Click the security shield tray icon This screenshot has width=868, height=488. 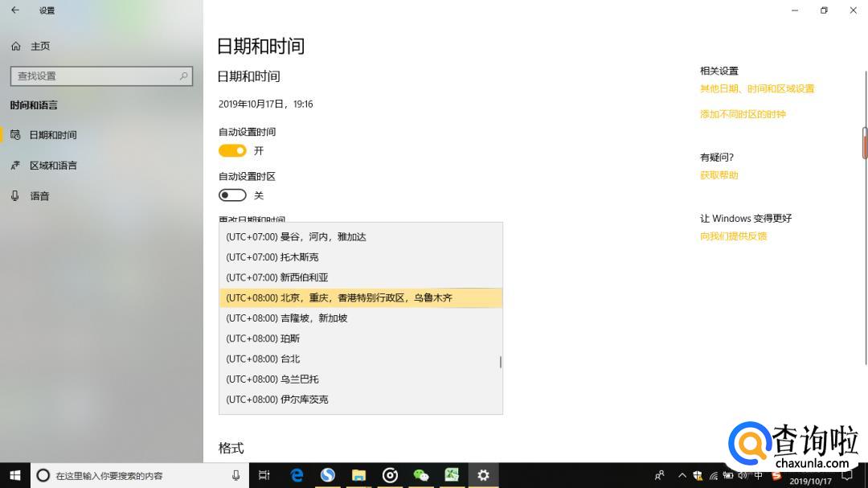click(x=698, y=475)
